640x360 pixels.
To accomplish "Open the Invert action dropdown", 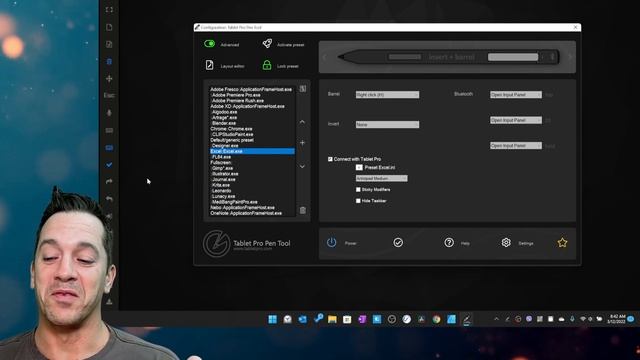I will pyautogui.click(x=387, y=124).
